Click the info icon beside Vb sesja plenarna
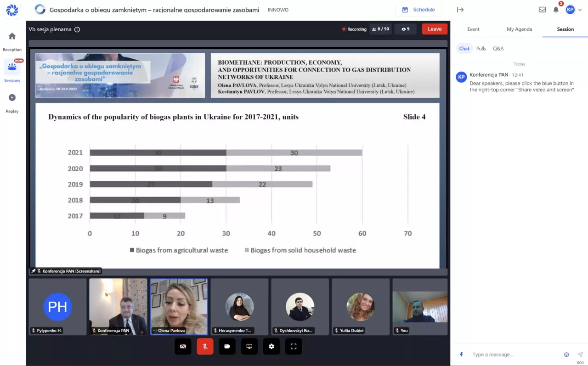Screen dimensions: 588x366 77,29
